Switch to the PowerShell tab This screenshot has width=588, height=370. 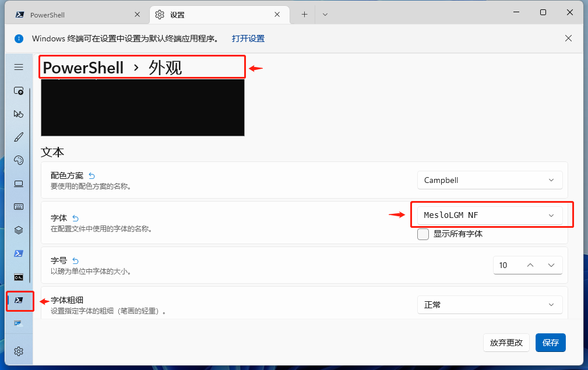(77, 15)
